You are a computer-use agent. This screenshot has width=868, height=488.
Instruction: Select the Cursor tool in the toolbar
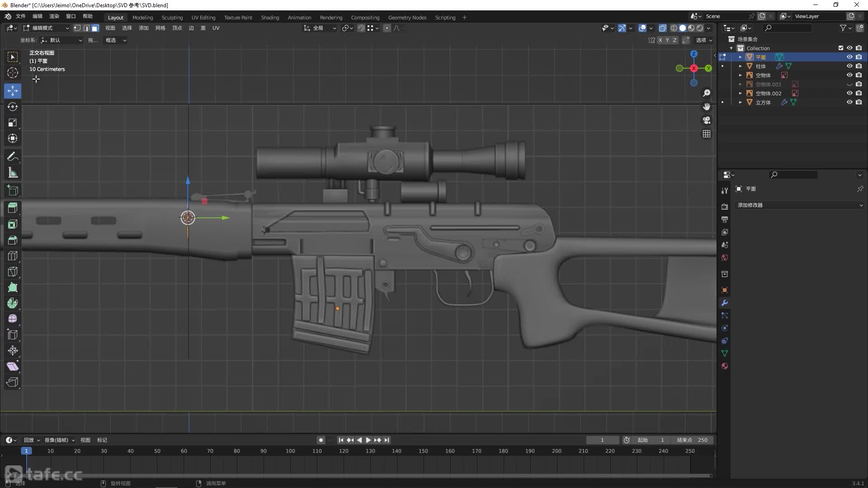(13, 73)
